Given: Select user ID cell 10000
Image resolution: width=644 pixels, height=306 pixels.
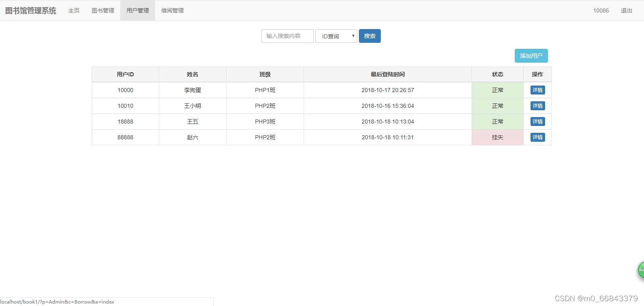Looking at the screenshot, I should coord(125,90).
